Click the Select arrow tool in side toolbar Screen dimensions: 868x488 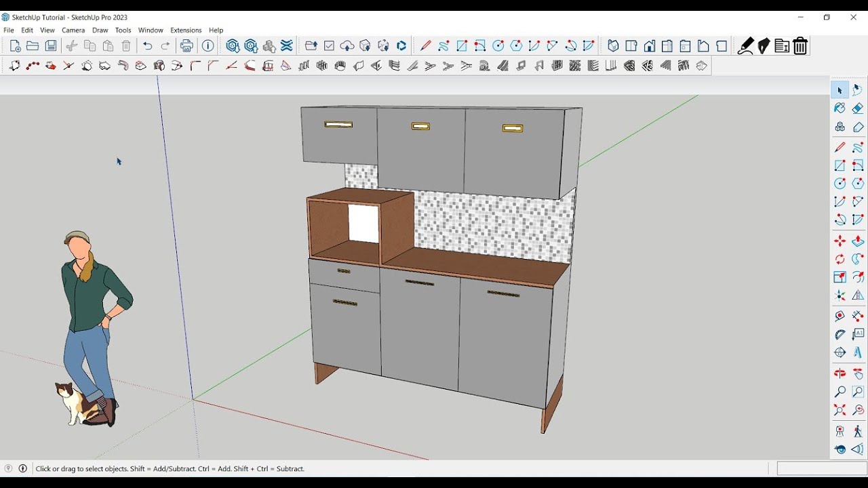click(840, 90)
